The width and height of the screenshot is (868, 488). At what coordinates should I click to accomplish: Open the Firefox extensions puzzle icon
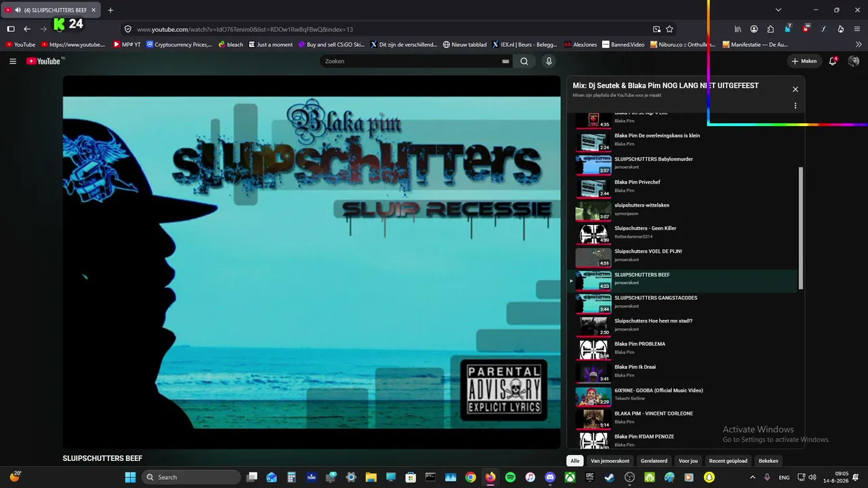coord(770,29)
